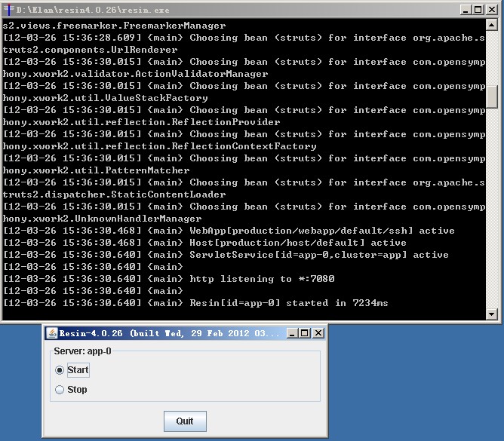This screenshot has height=441, width=504.
Task: Click the resin.exe console window icon
Action: pyautogui.click(x=9, y=10)
